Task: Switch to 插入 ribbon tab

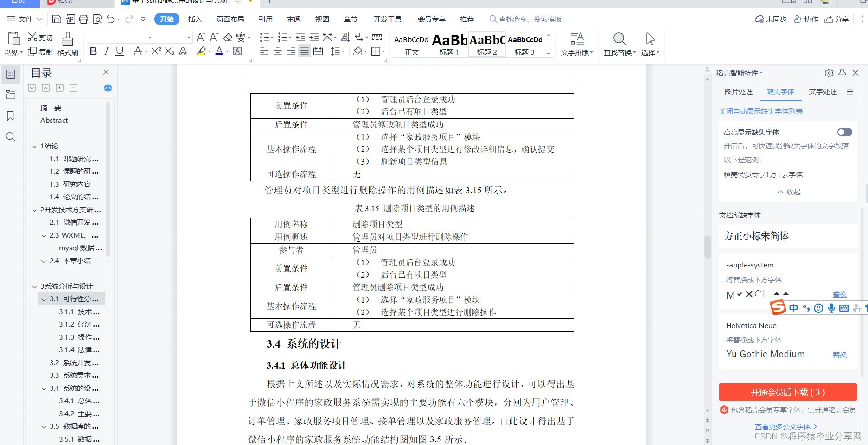Action: point(195,19)
